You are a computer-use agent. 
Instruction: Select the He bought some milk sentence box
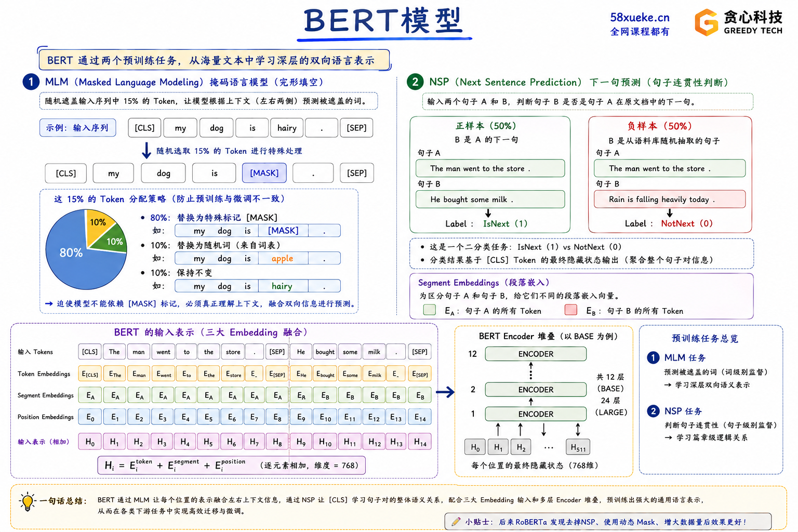pyautogui.click(x=490, y=199)
